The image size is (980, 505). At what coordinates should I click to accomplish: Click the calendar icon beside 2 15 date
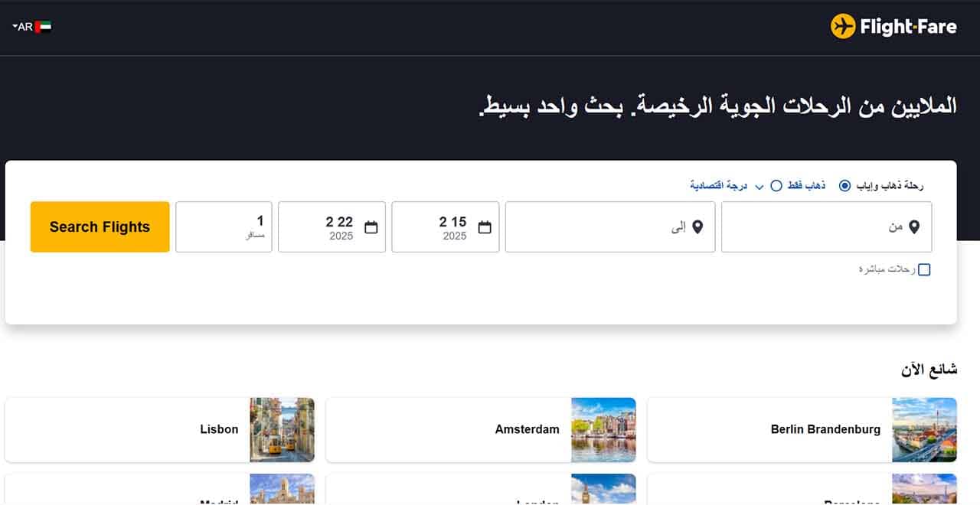coord(485,226)
